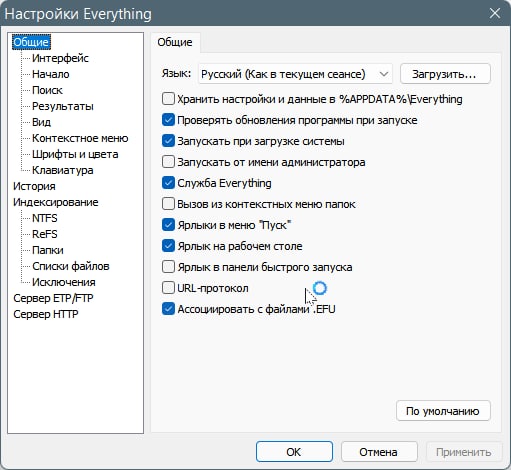
Task: Click Отмена to cancel
Action: tap(379, 452)
